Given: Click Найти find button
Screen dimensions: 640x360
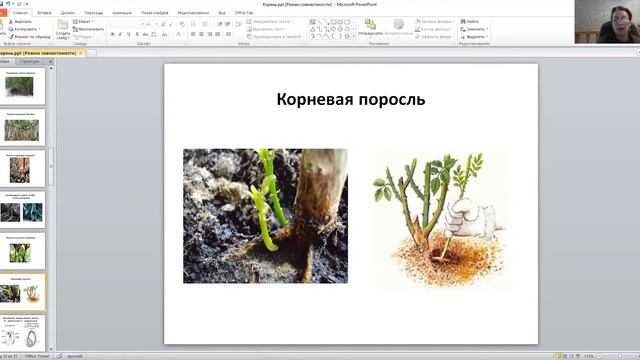Looking at the screenshot, I should click(469, 21).
